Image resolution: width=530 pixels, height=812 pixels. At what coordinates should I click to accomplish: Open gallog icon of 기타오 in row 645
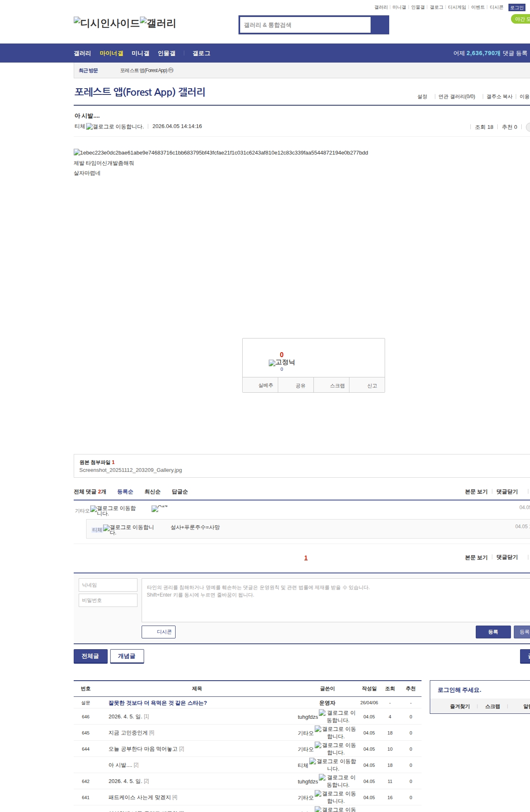point(335,733)
